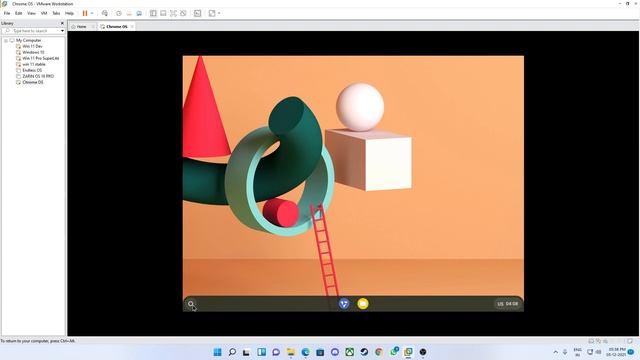The width and height of the screenshot is (640, 360).
Task: Select the Windows 10 virtual machine
Action: [x=33, y=52]
